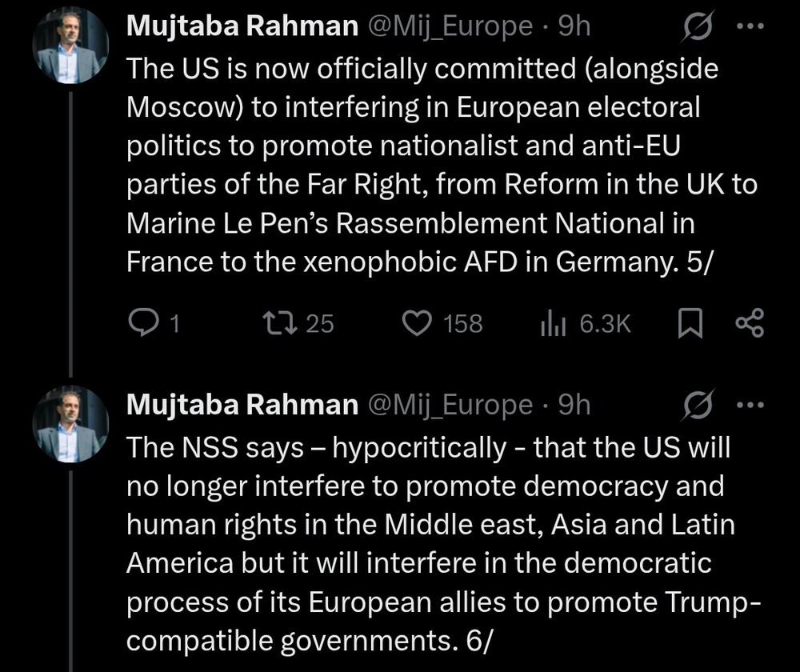Open view analytics showing 6.3K views
This screenshot has height=672, width=800.
pyautogui.click(x=553, y=322)
